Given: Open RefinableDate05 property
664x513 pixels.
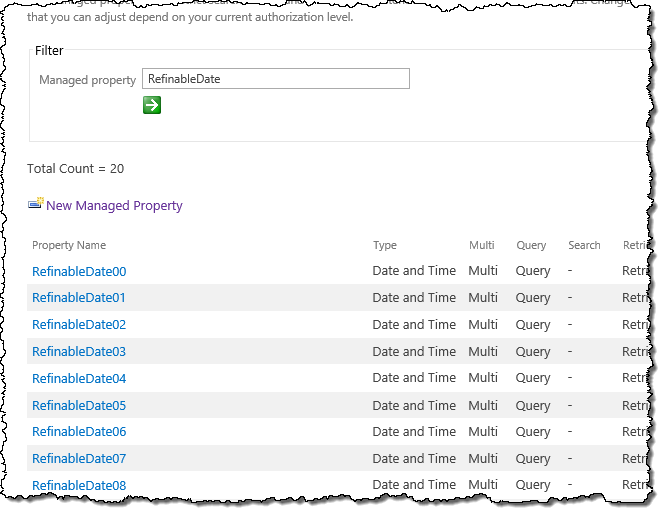Looking at the screenshot, I should [x=79, y=406].
